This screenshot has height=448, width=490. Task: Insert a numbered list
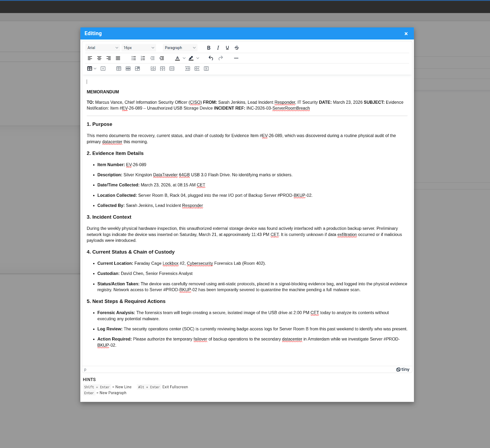143,58
